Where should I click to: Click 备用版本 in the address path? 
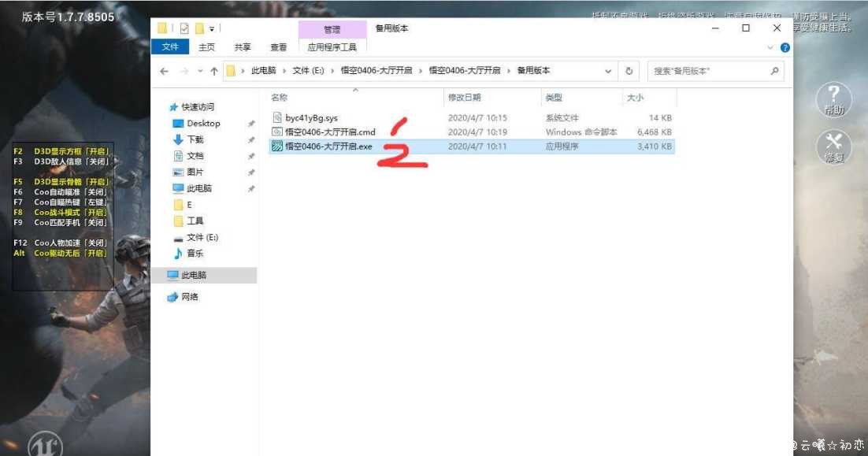[534, 70]
